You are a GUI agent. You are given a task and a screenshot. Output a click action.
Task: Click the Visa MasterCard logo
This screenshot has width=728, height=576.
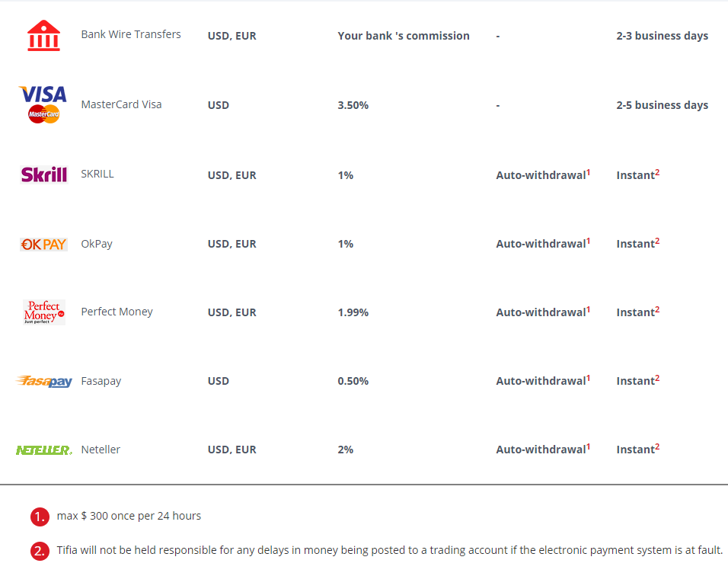pyautogui.click(x=43, y=104)
